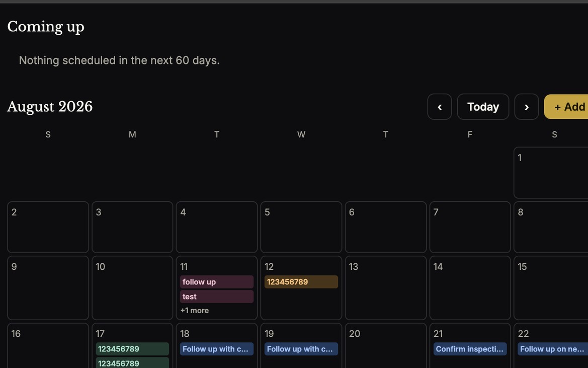Click the 'M' Monday column header
The image size is (588, 368).
[x=132, y=135]
